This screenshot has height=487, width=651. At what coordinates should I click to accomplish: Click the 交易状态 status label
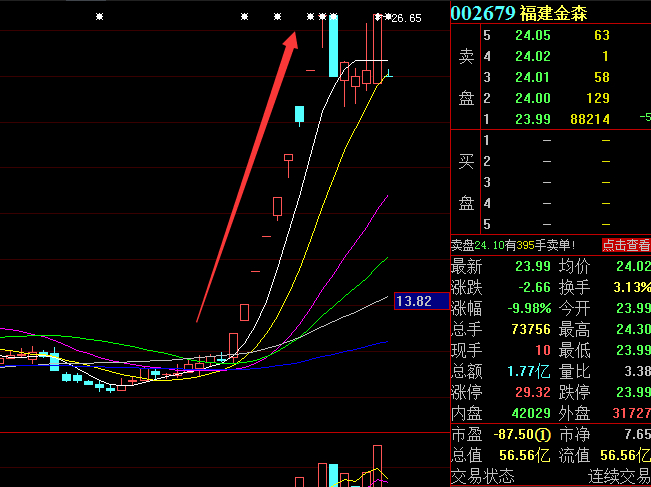click(483, 476)
